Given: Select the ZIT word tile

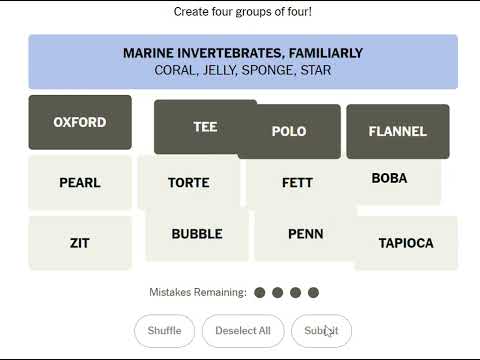Looking at the screenshot, I should (80, 243).
